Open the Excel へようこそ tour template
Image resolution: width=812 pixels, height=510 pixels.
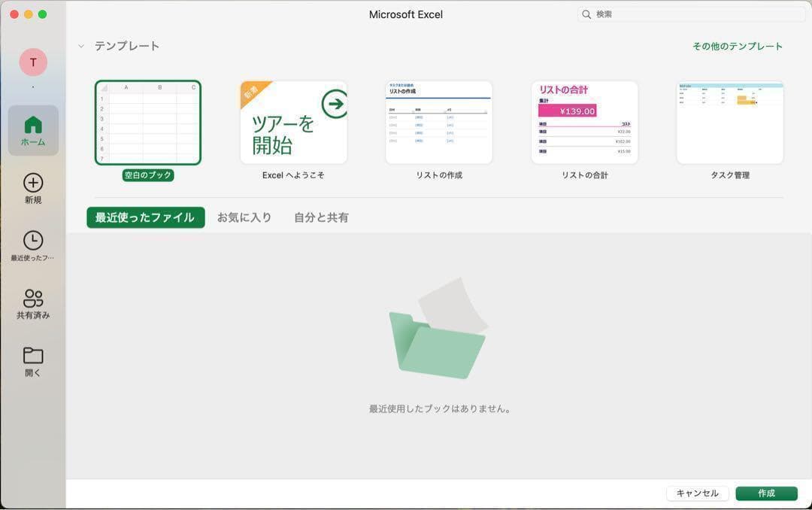(293, 122)
